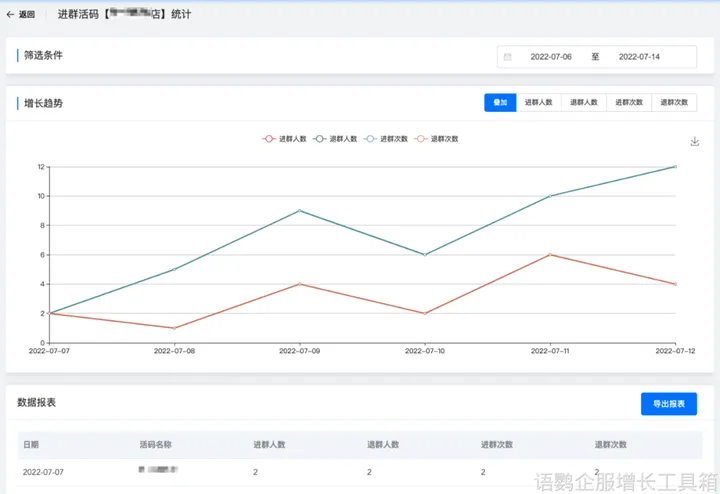The height and width of the screenshot is (494, 720).
Task: Click the teal line peak at 2022-07-09
Action: (x=300, y=211)
